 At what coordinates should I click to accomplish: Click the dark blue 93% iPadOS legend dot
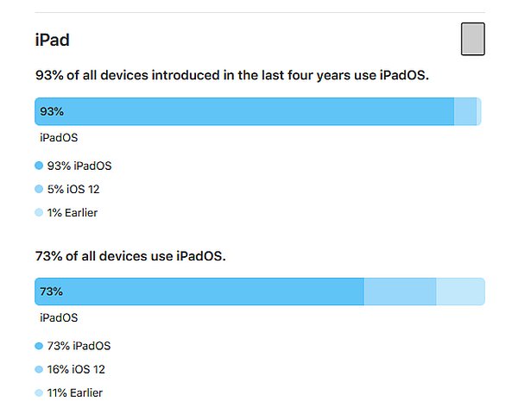(x=39, y=166)
